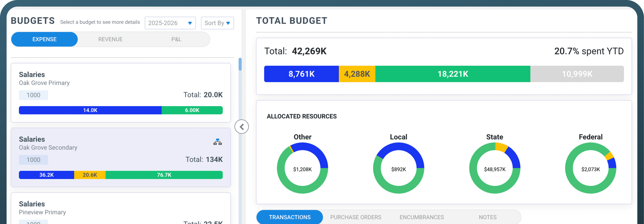Click the Other allocated resources donut chart

pos(302,168)
